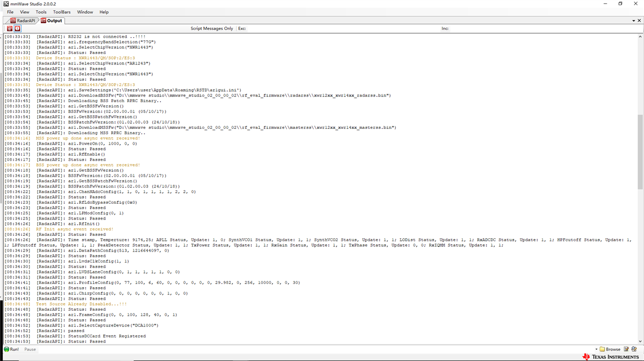Select the ar1.RfInit() line
The height and width of the screenshot is (361, 644).
coord(52,224)
